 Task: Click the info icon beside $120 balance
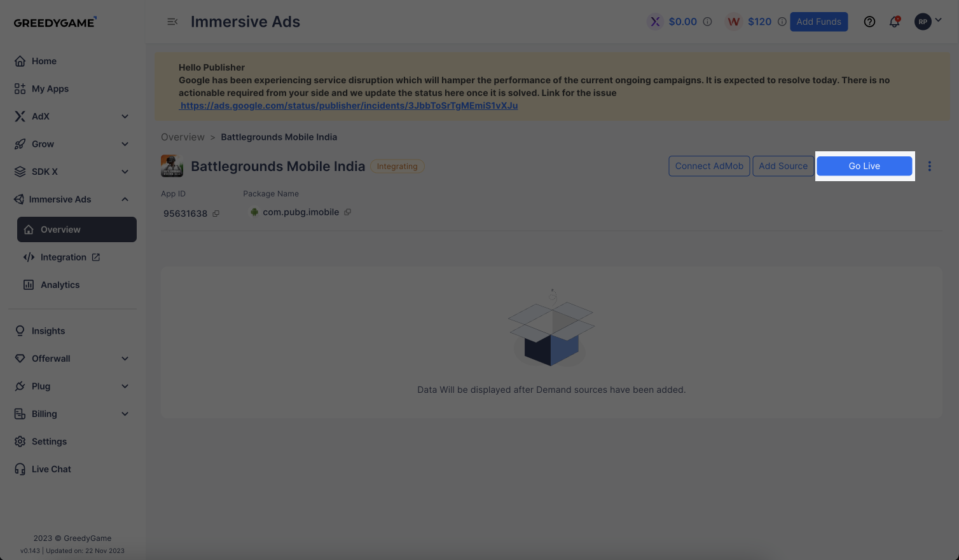click(782, 22)
